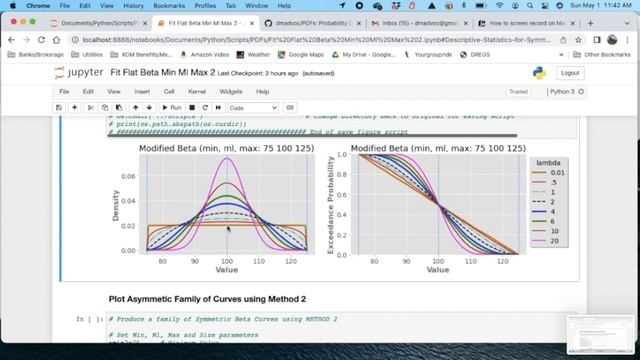Click the Python logo icon
Image resolution: width=640 pixels, height=360 pixels.
[539, 73]
